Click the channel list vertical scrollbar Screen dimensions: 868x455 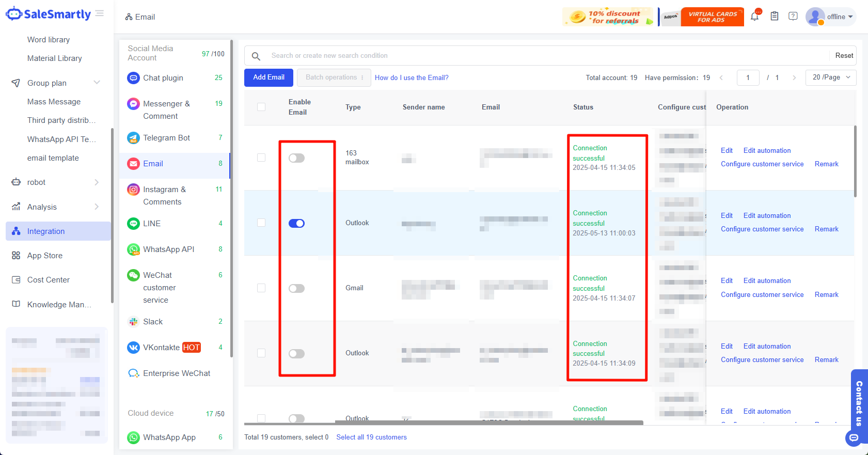231,199
